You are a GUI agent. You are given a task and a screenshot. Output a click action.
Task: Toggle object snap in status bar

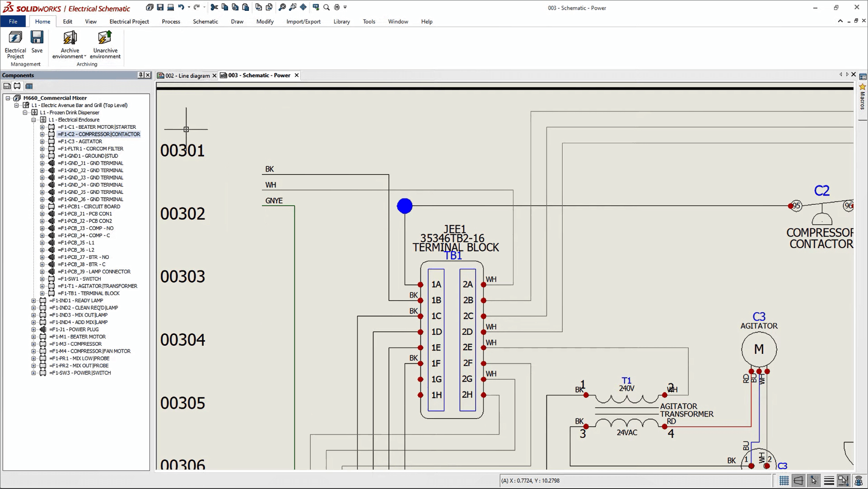coord(843,481)
